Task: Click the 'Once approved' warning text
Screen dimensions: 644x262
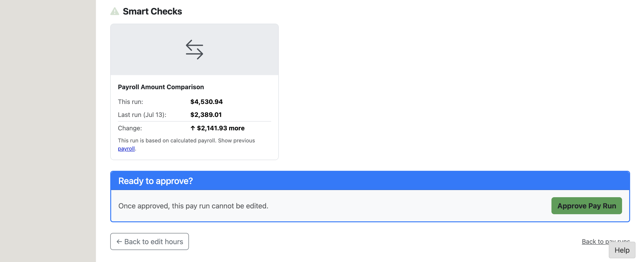Action: (193, 206)
